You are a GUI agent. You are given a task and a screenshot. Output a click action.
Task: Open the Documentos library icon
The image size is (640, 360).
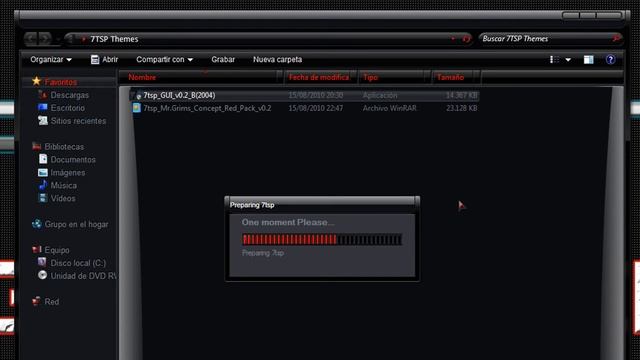42,159
